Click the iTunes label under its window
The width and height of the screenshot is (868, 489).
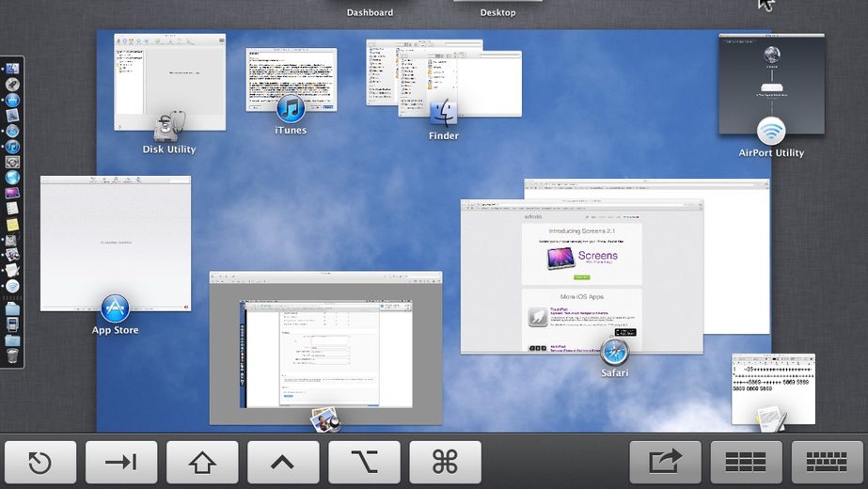291,130
